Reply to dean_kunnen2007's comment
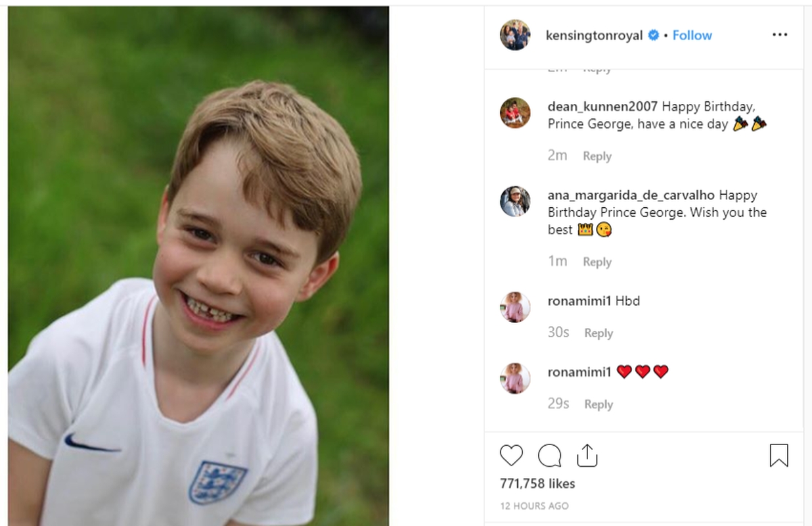 click(x=597, y=156)
